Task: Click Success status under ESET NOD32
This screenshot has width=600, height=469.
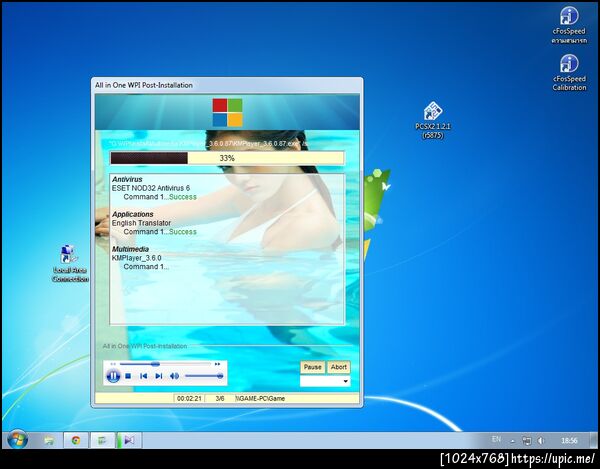Action: pyautogui.click(x=183, y=197)
